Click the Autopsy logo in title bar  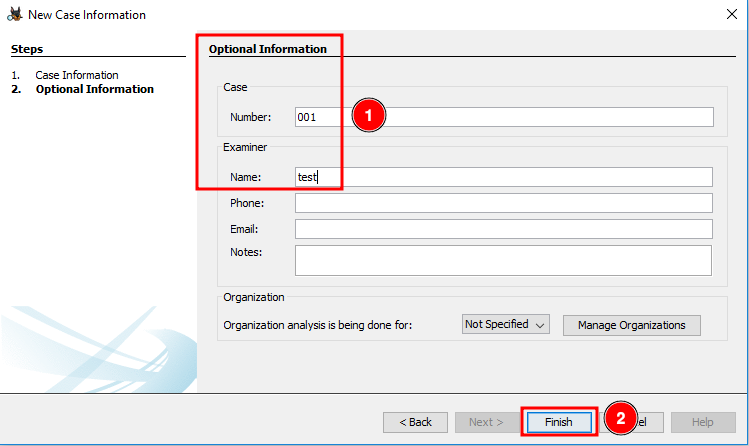coord(14,15)
